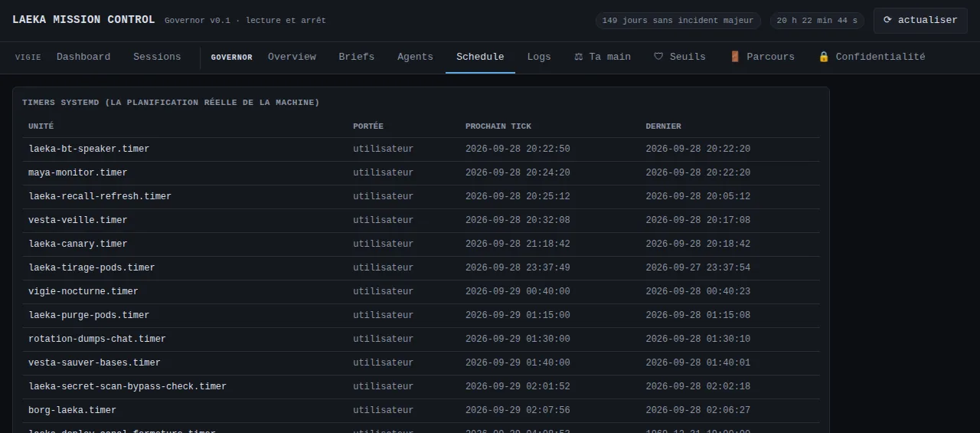Open the Confidentialité tab
Image resolution: width=980 pixels, height=433 pixels.
[871, 57]
